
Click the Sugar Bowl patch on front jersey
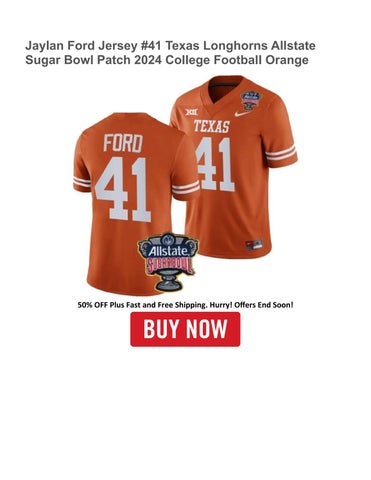[251, 100]
